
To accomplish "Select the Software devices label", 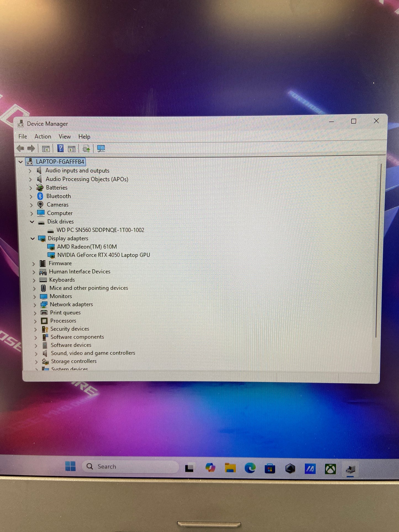I will point(71,345).
